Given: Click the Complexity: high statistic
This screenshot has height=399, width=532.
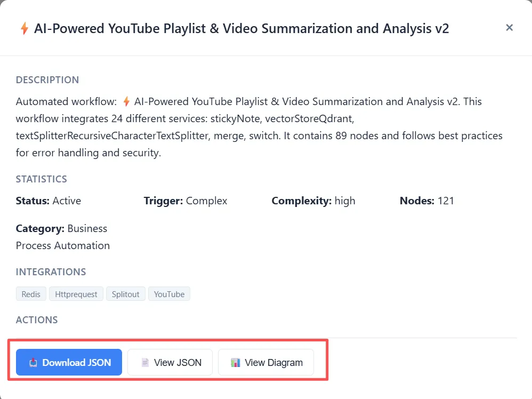Looking at the screenshot, I should pyautogui.click(x=313, y=201).
